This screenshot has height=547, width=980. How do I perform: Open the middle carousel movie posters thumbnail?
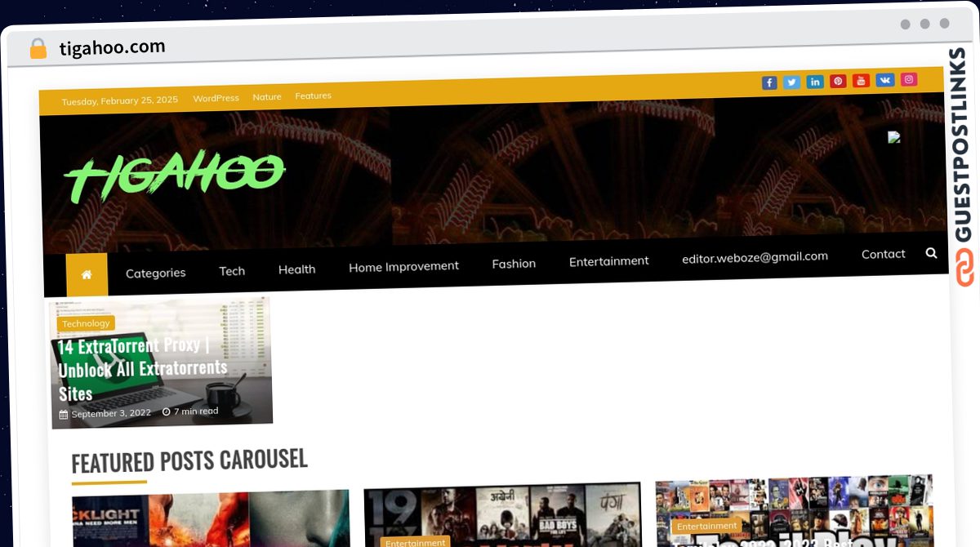click(502, 514)
